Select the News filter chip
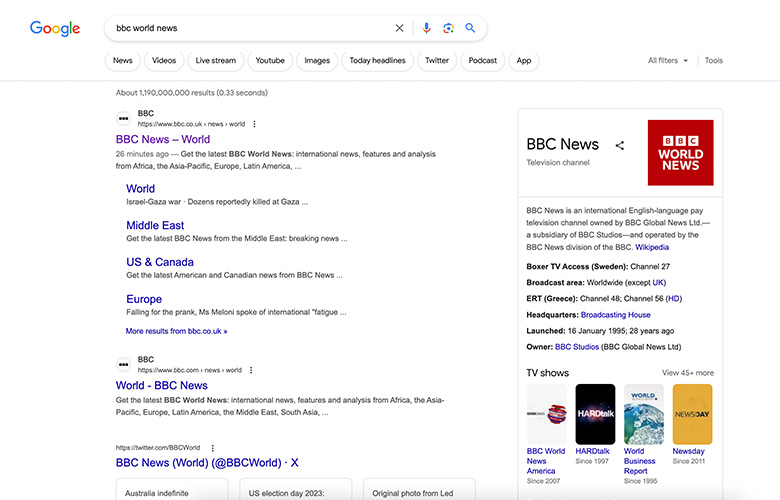 pyautogui.click(x=122, y=61)
